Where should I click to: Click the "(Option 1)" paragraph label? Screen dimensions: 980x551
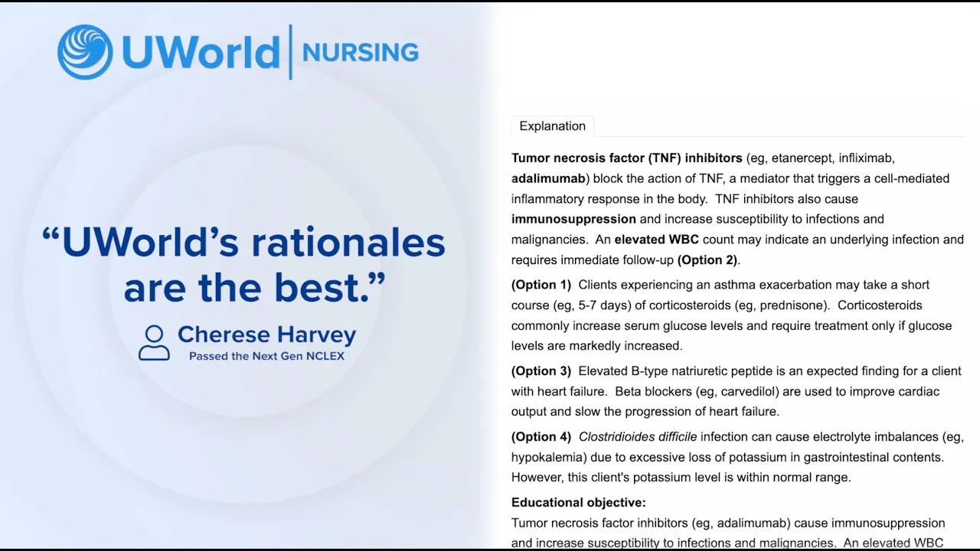(x=541, y=285)
